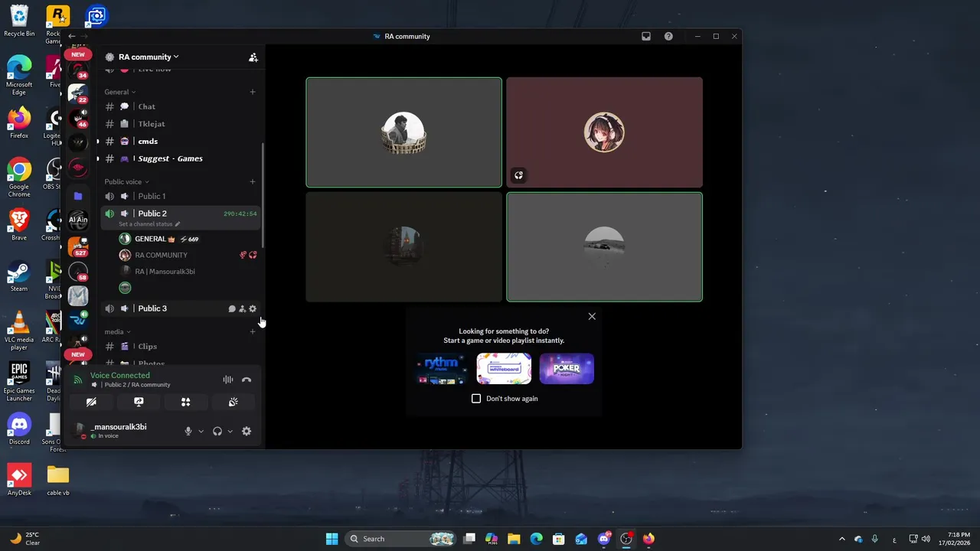Open the server with 22 notifications badge

(78, 94)
